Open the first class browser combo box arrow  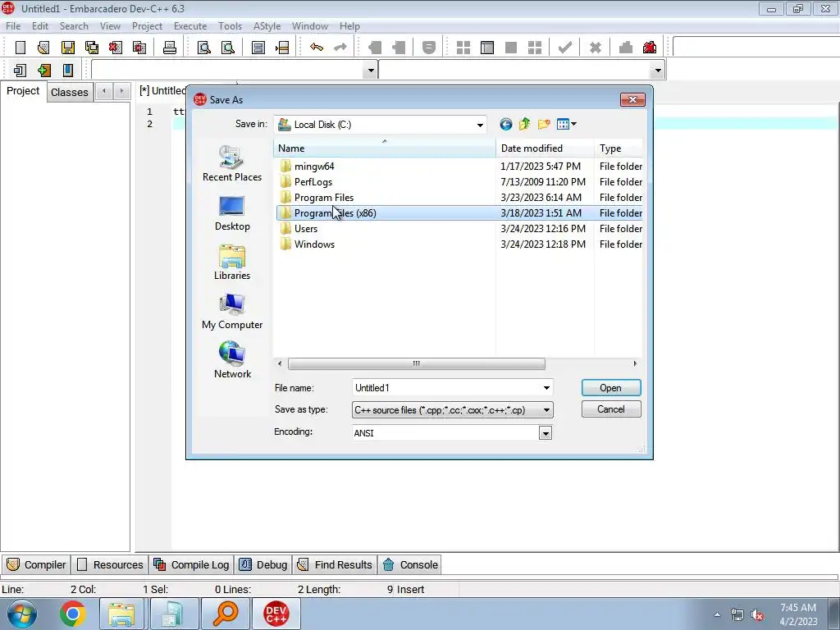point(370,71)
